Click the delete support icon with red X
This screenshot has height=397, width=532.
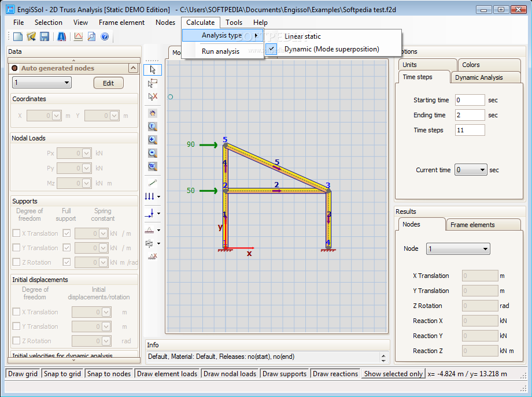(x=153, y=257)
